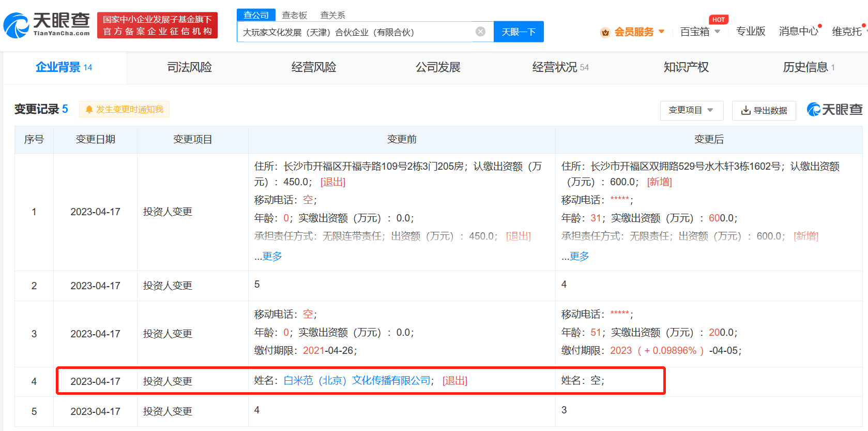The height and width of the screenshot is (431, 868).
Task: Open the 企业背景 tab
Action: click(x=64, y=67)
